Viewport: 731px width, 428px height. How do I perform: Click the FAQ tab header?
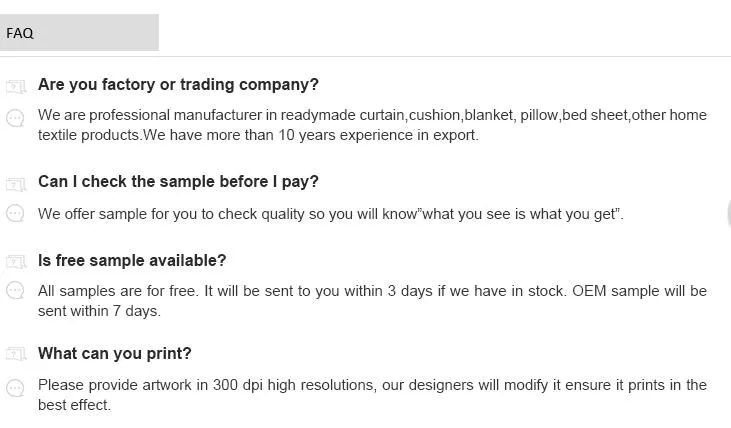coord(79,33)
